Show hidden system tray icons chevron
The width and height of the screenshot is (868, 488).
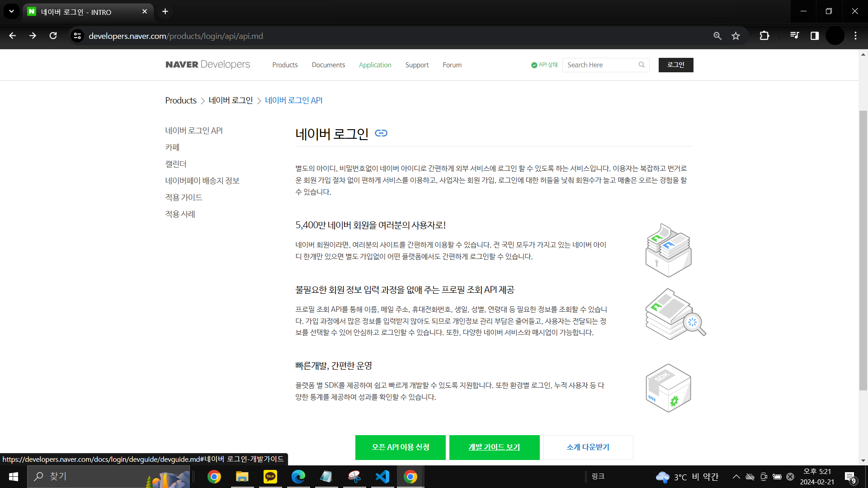point(736,477)
